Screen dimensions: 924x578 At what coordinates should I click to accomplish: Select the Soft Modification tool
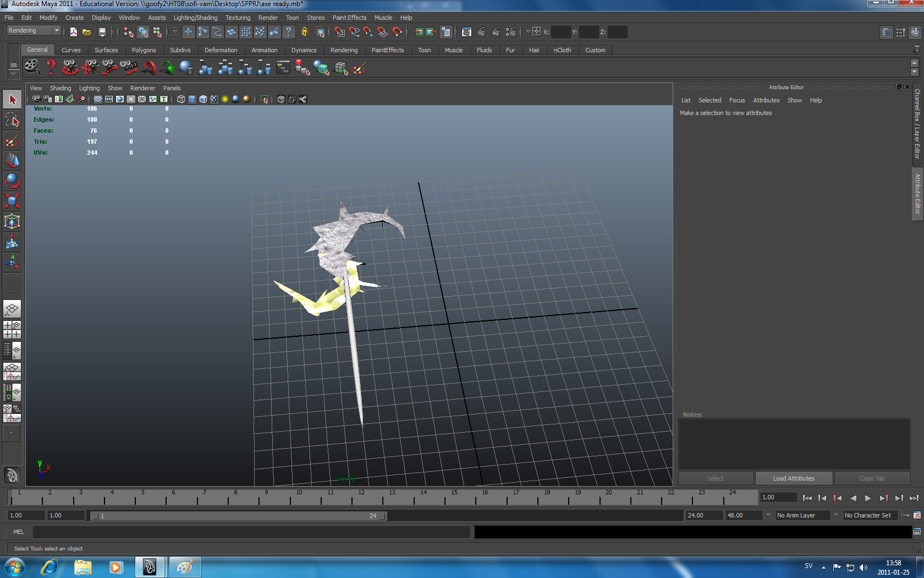[12, 242]
